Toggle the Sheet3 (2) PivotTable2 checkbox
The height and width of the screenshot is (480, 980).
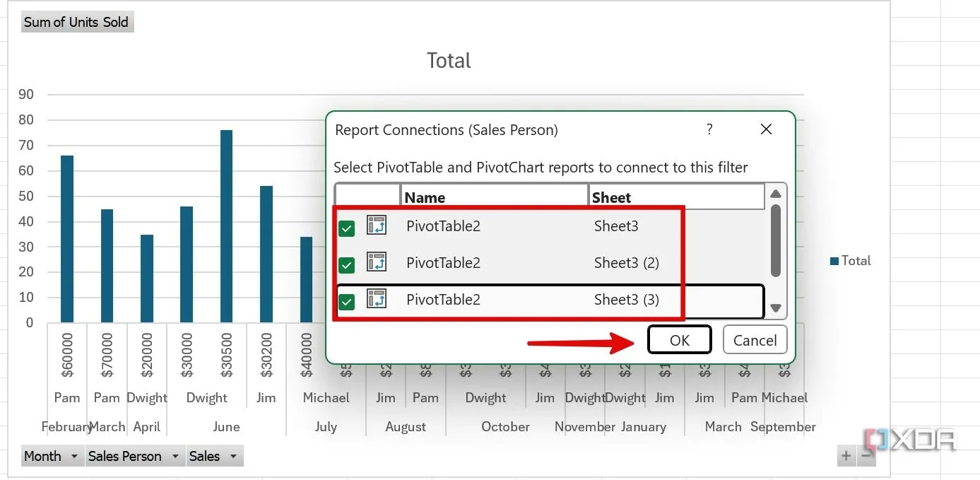pyautogui.click(x=346, y=264)
